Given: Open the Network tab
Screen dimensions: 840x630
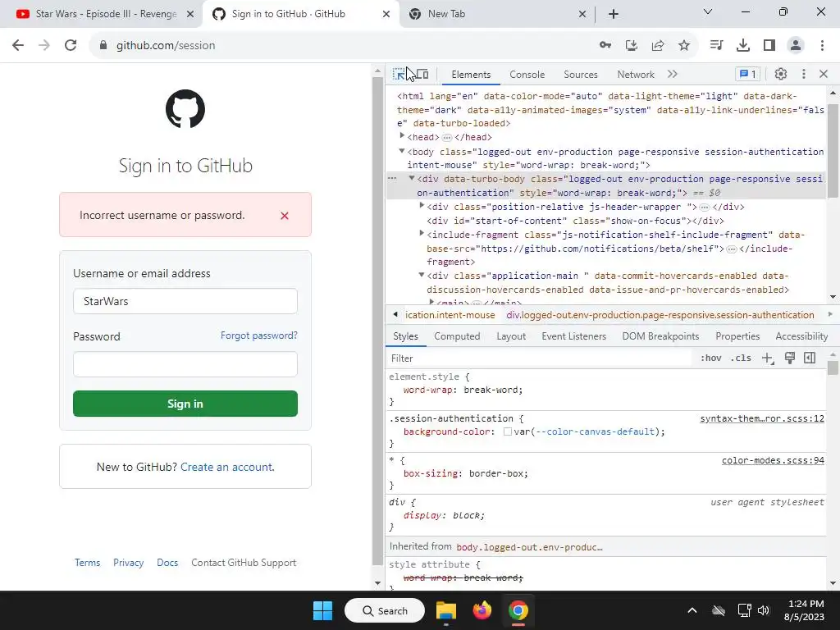Looking at the screenshot, I should pyautogui.click(x=636, y=75).
